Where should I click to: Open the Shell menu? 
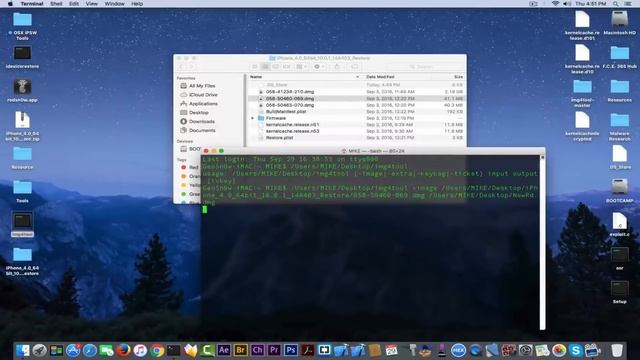[56, 4]
